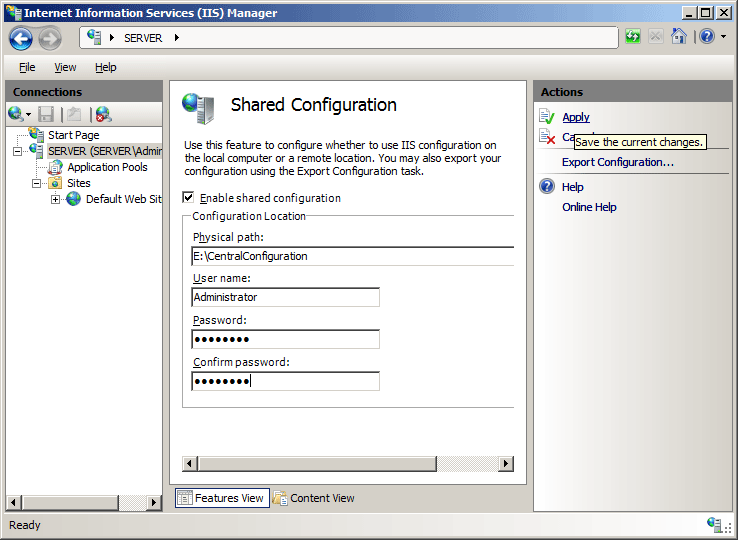Click the status bar network icon
Screen dimensions: 738x540
click(x=714, y=524)
